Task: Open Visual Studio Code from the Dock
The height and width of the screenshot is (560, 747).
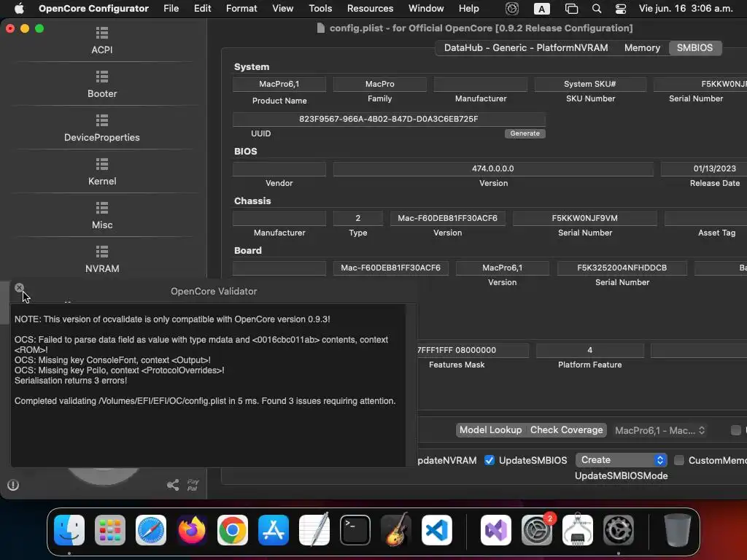Action: (437, 530)
